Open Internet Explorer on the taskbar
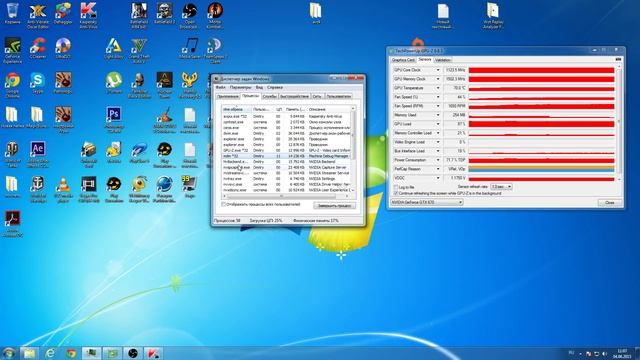This screenshot has height=360, width=640. click(x=50, y=353)
